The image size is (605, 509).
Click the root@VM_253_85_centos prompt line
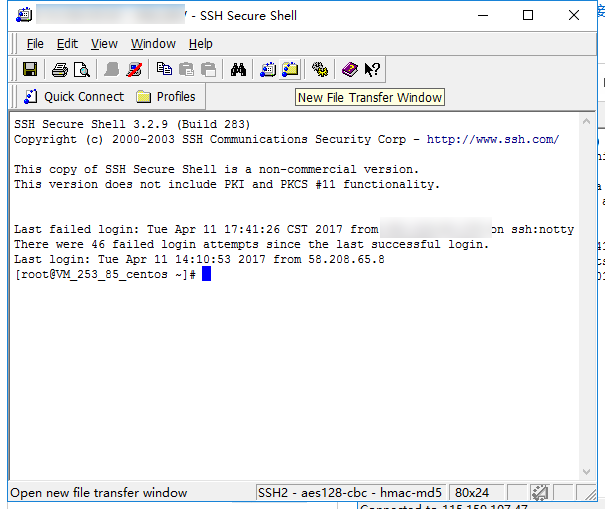point(105,274)
